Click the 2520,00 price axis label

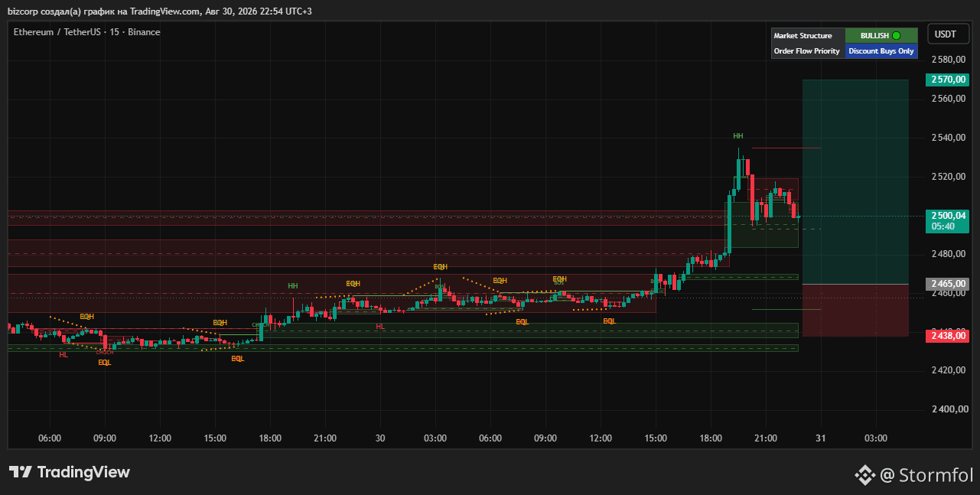pos(949,177)
